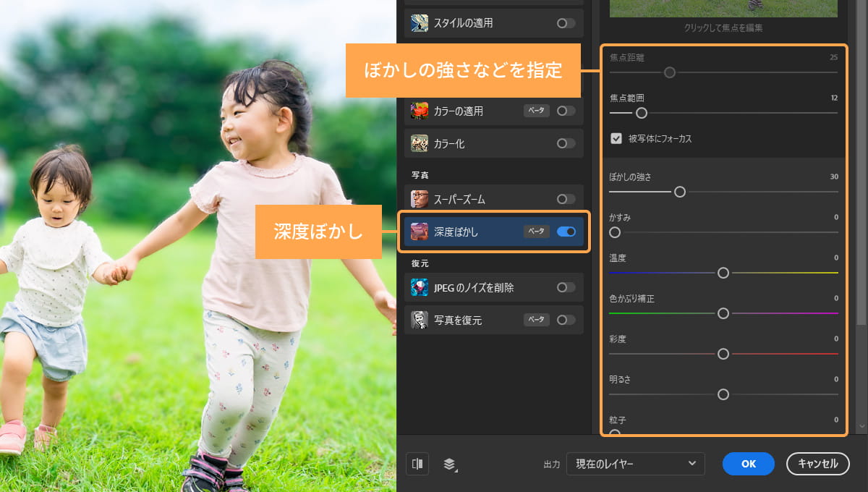Select the カラー化 (Colorize) filter icon
Viewport: 868px width, 492px height.
[420, 143]
